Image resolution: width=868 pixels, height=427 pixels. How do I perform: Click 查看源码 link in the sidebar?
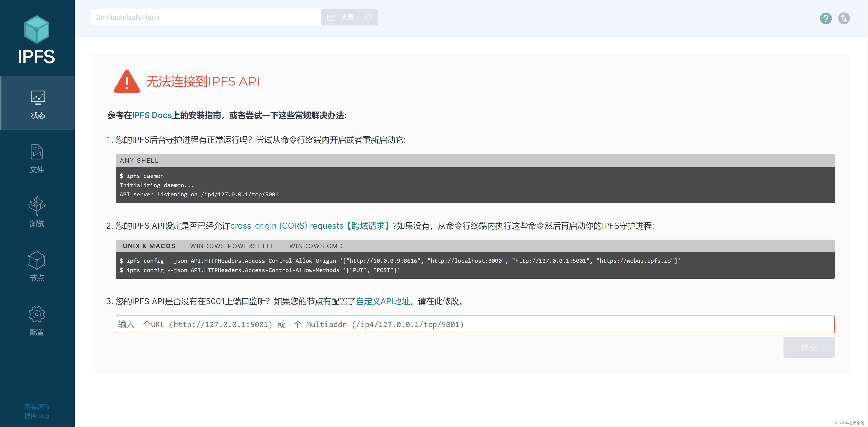(x=37, y=407)
